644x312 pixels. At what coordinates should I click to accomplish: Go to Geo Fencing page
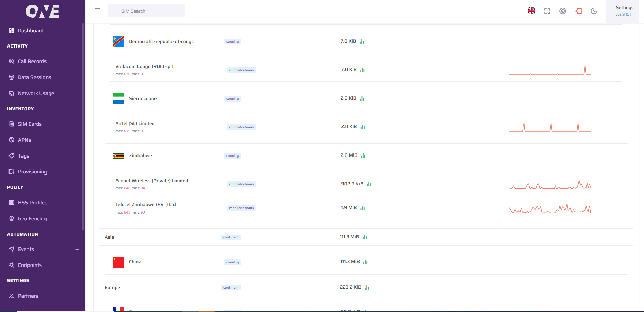click(32, 219)
